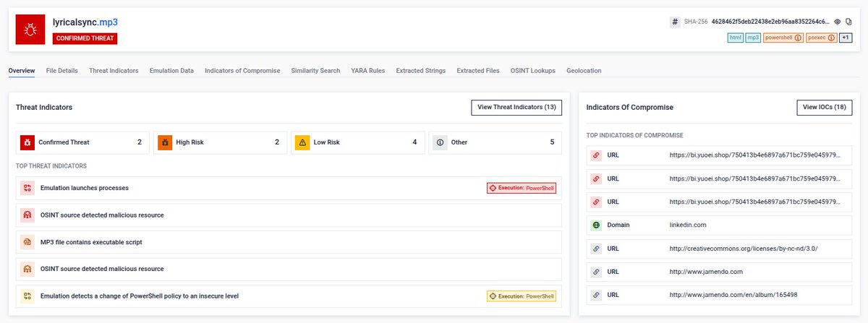
Task: Click the mp3 tag
Action: click(753, 38)
